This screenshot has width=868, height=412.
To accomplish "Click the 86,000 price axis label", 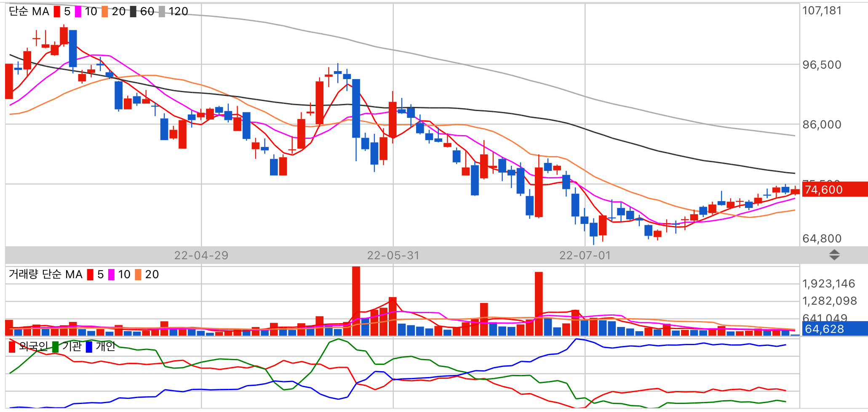I will (x=822, y=125).
